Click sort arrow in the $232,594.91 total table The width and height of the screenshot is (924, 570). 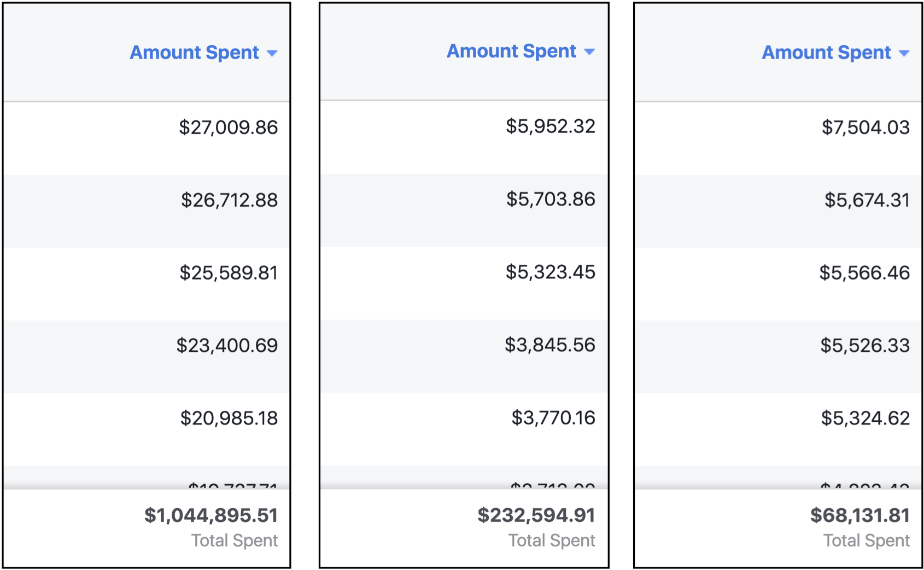pos(589,52)
